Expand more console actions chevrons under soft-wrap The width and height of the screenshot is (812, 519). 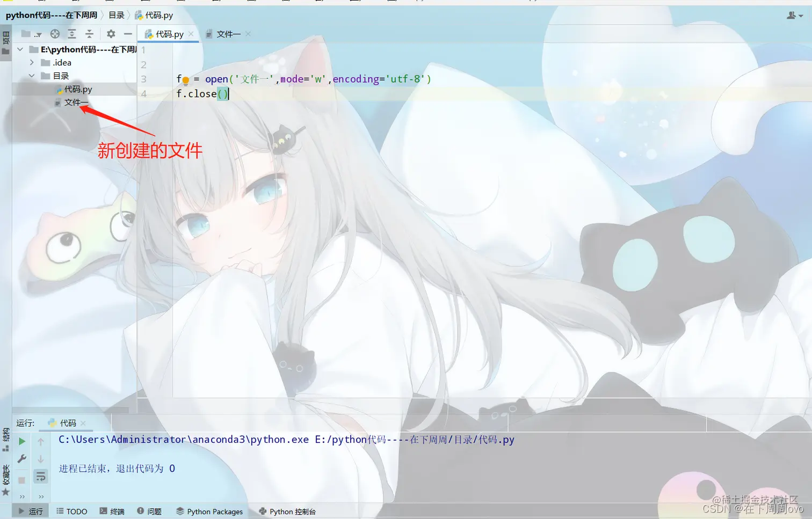point(41,496)
